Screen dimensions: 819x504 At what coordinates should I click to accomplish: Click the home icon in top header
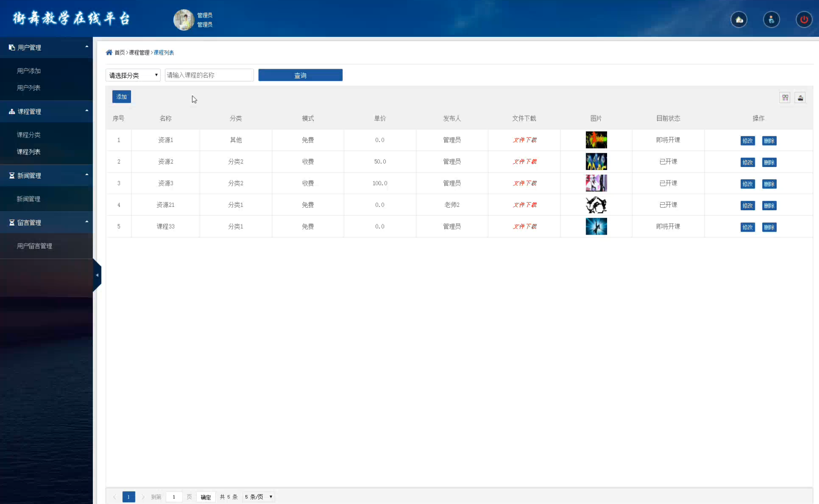tap(739, 20)
